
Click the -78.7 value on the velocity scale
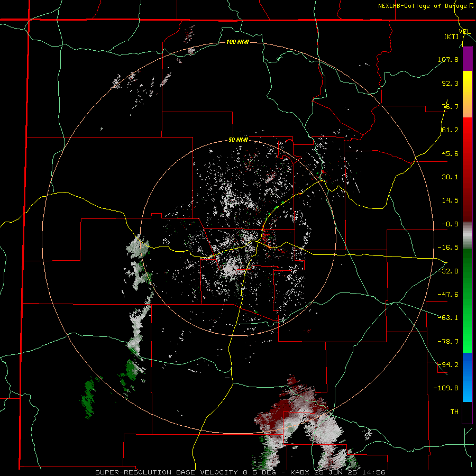448,342
